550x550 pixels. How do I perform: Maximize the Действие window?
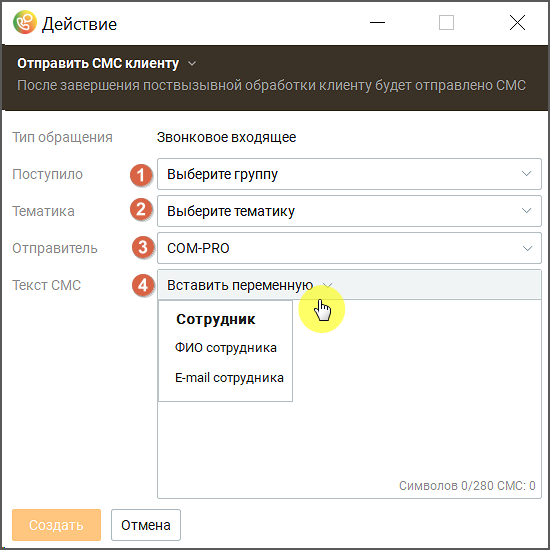[446, 23]
